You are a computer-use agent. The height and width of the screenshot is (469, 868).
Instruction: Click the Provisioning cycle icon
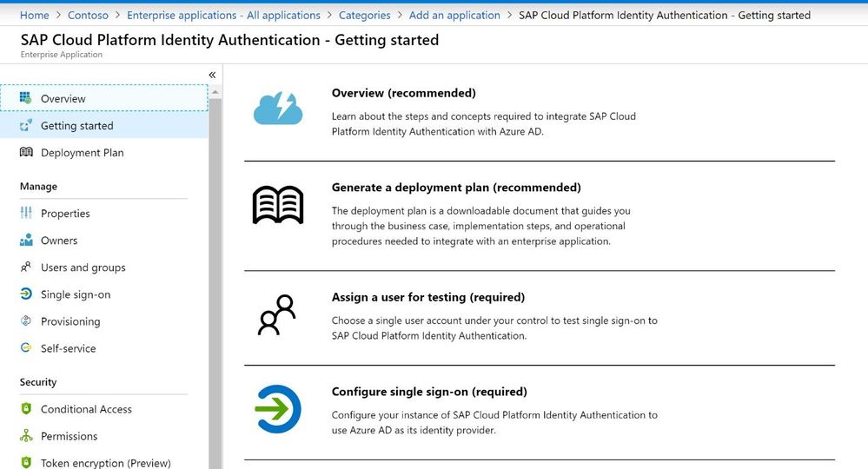(x=26, y=320)
